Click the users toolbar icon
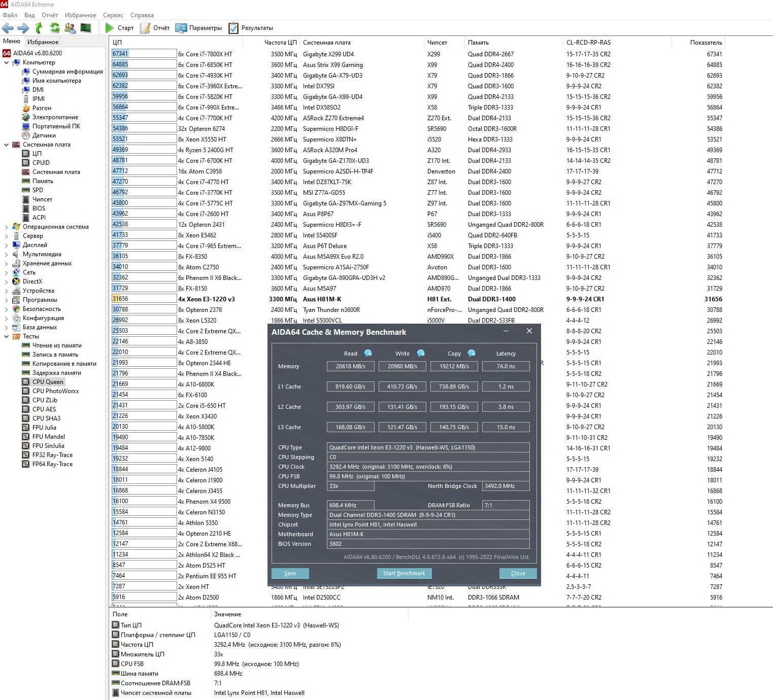773x700 pixels. coord(70,28)
